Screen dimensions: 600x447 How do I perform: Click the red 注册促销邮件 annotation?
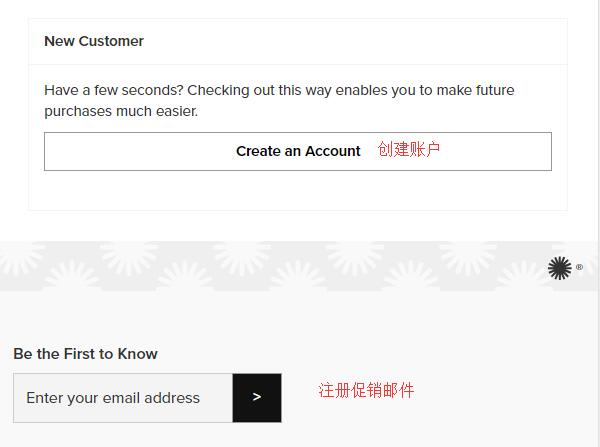click(366, 391)
